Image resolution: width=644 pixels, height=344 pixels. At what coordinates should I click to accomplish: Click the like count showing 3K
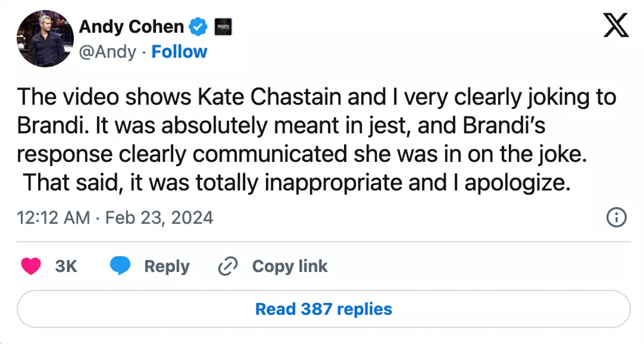click(66, 266)
